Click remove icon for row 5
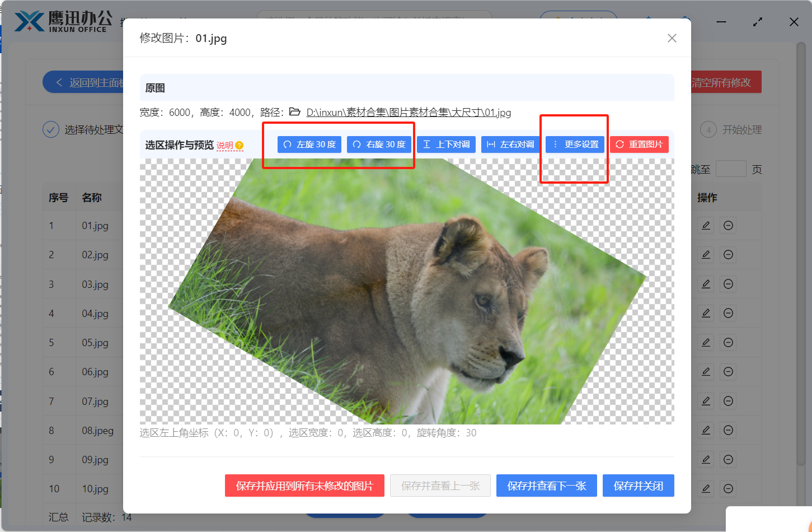 pos(728,343)
